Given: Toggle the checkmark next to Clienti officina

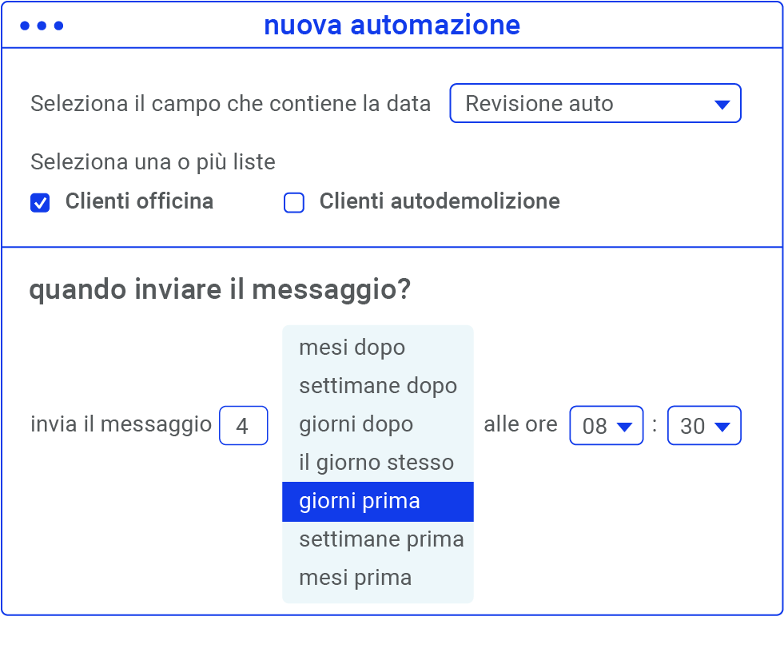Looking at the screenshot, I should [x=39, y=202].
